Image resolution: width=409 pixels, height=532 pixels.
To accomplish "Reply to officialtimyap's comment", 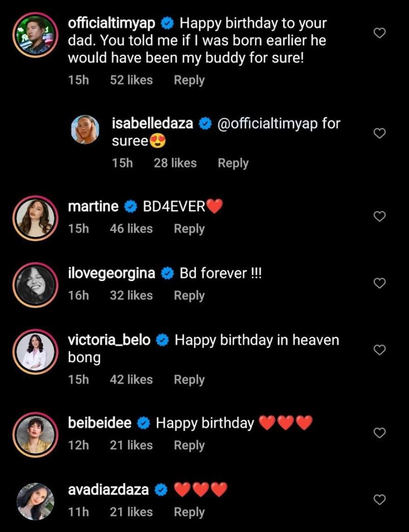I will (x=189, y=80).
